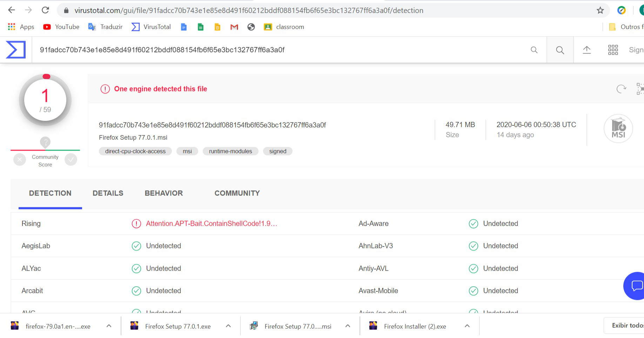
Task: Click the Rising detection result text
Action: pos(212,223)
